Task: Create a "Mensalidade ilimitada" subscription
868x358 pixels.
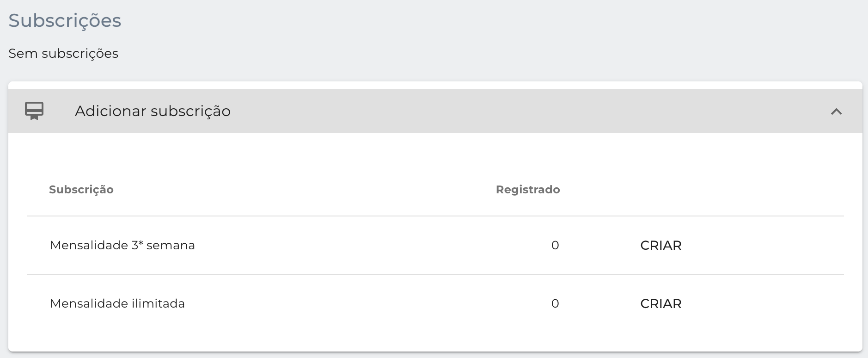Action: [661, 303]
